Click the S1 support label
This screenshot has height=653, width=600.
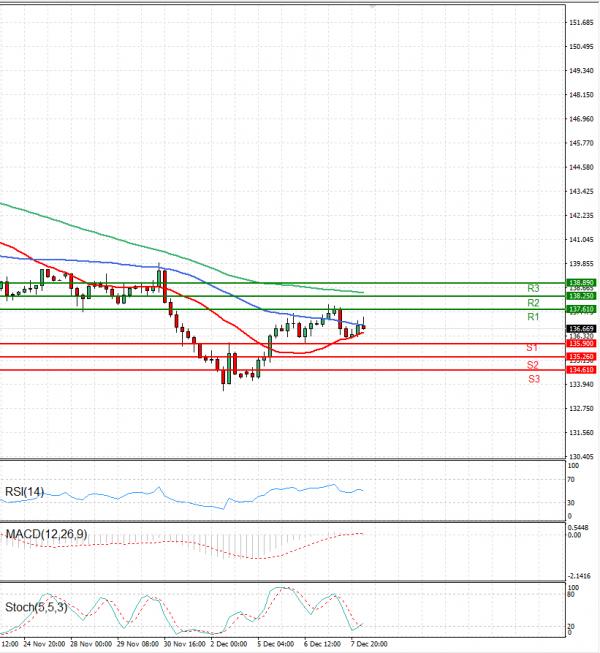click(532, 347)
